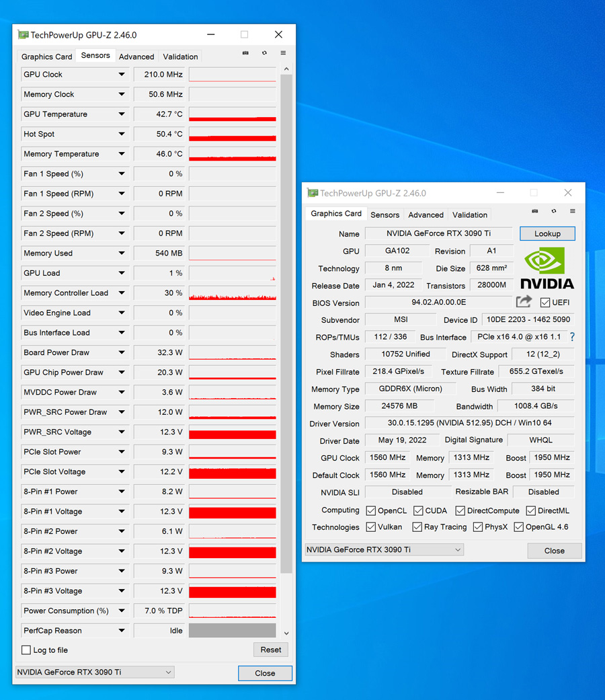
Task: Open Memory Clock sensor dropdown arrow
Action: coord(122,94)
